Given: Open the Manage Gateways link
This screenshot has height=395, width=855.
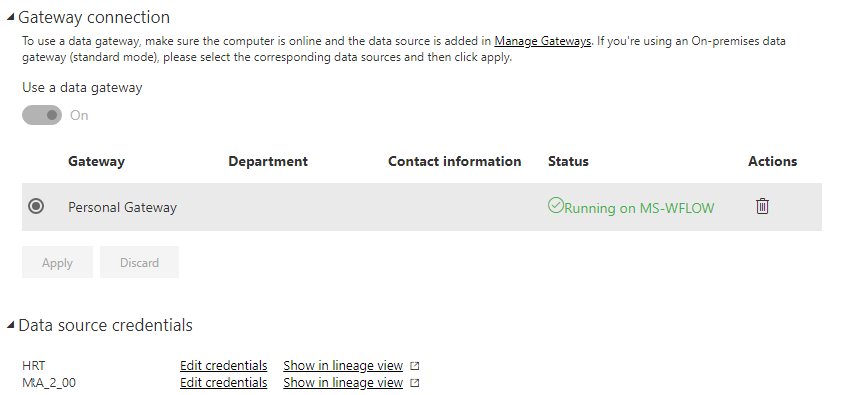Looking at the screenshot, I should [x=543, y=41].
